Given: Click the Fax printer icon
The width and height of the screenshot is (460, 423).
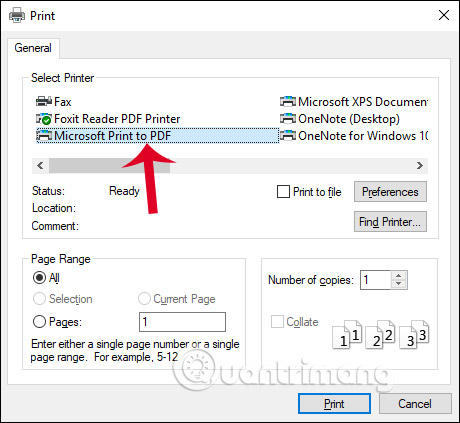Looking at the screenshot, I should pos(44,101).
